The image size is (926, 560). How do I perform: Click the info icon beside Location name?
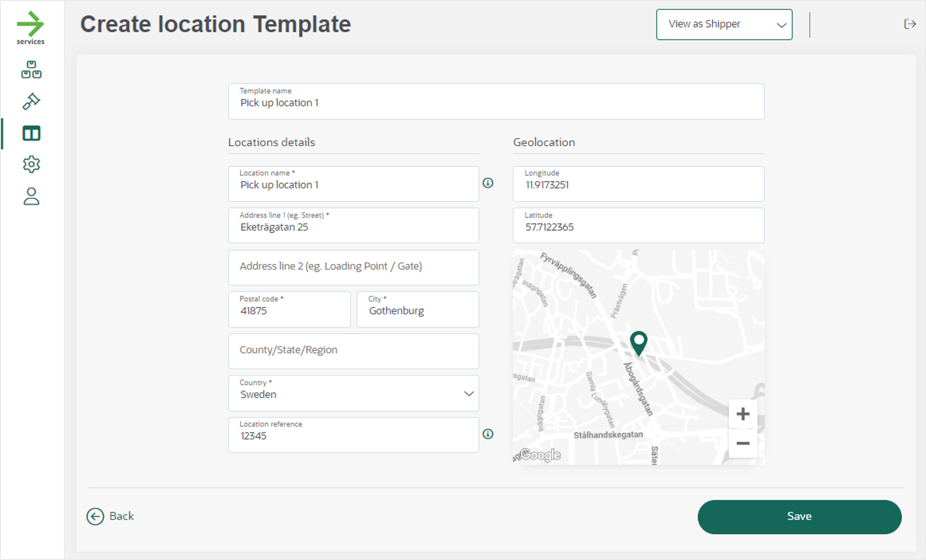[488, 183]
